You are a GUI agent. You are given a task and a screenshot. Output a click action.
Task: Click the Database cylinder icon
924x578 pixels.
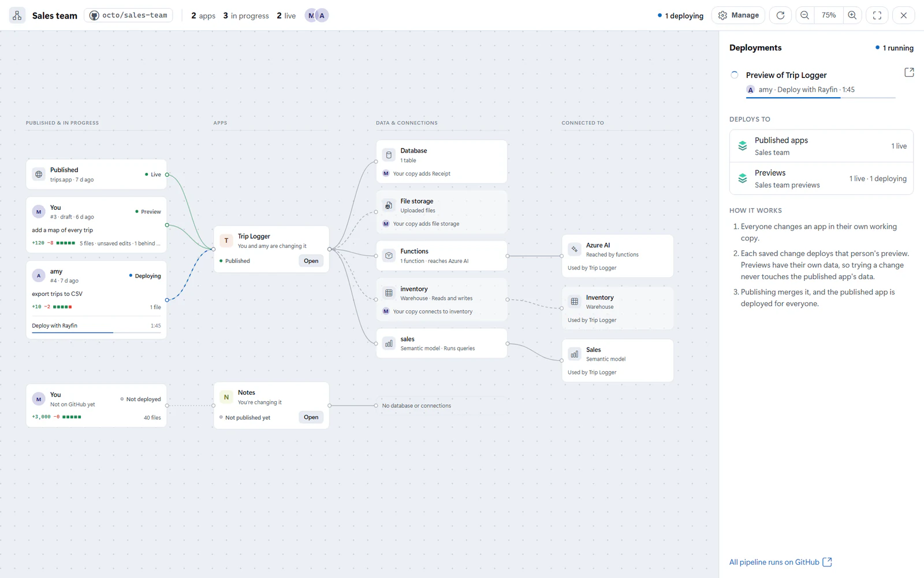click(389, 155)
